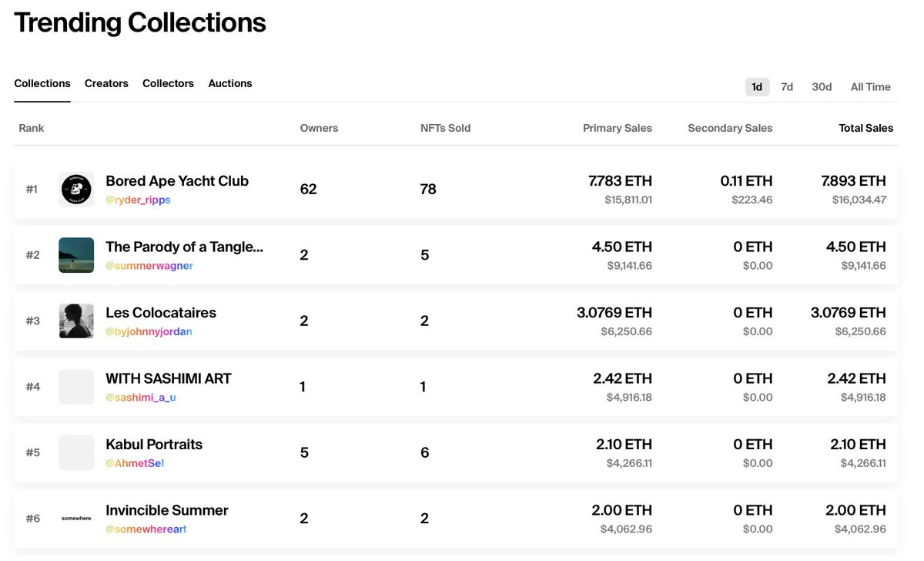Open the Kabul Portraits collection title

coord(154,445)
